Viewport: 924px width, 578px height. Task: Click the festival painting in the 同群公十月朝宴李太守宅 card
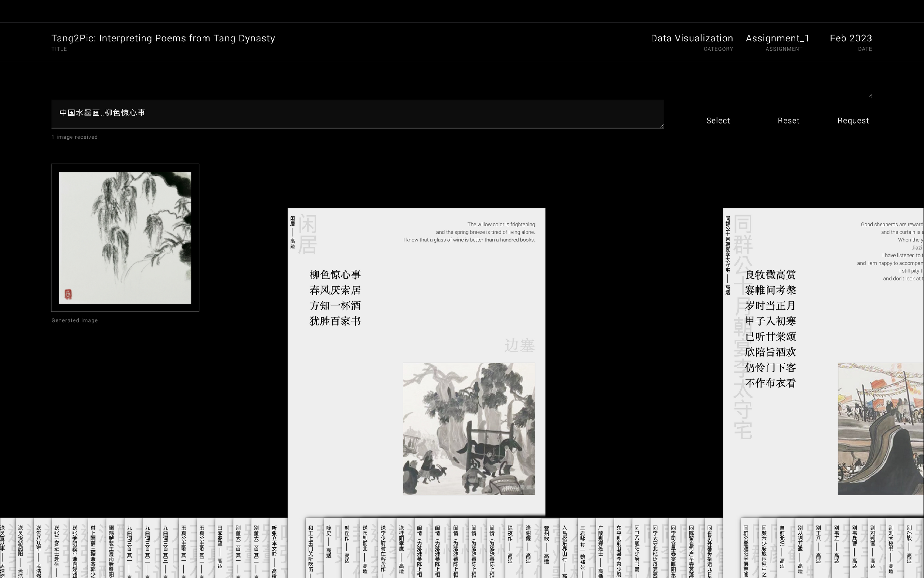[x=881, y=429]
